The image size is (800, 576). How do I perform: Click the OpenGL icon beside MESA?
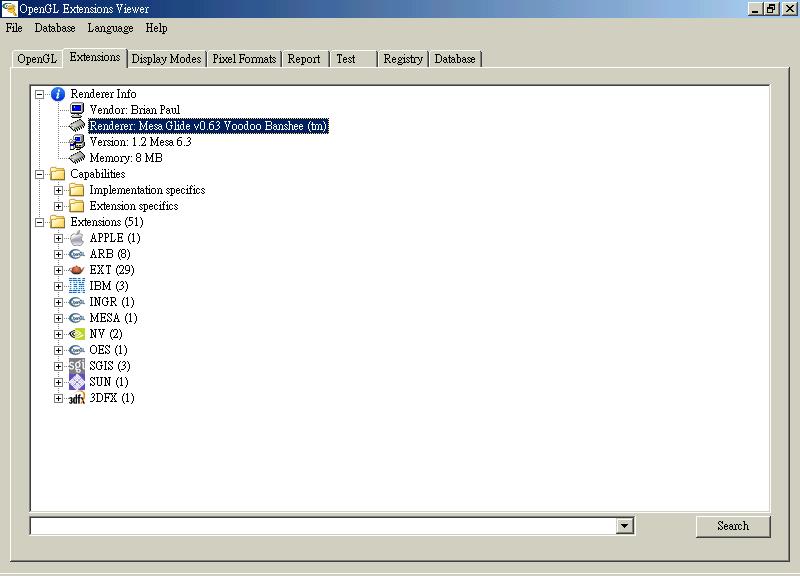point(77,318)
